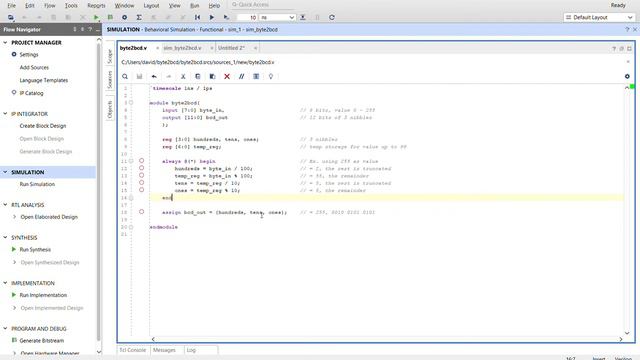Viewport: 640px width, 360px height.
Task: Click the red X delete icon
Action: click(x=227, y=76)
